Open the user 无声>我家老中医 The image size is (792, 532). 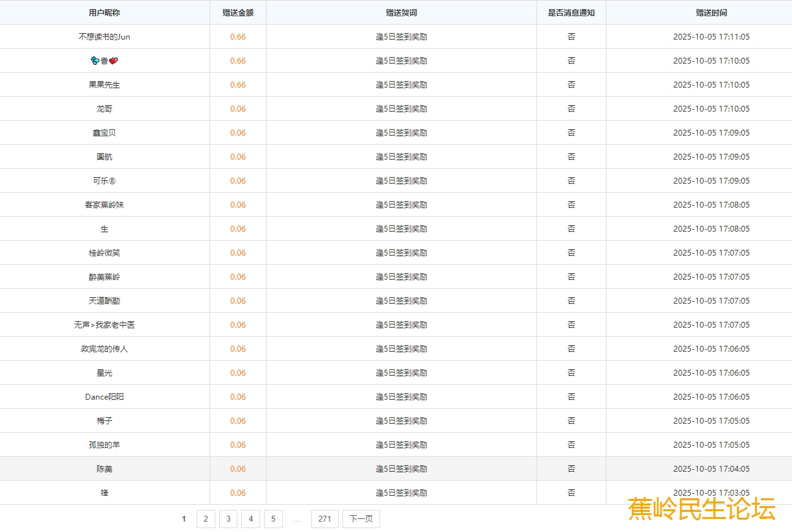(x=104, y=325)
